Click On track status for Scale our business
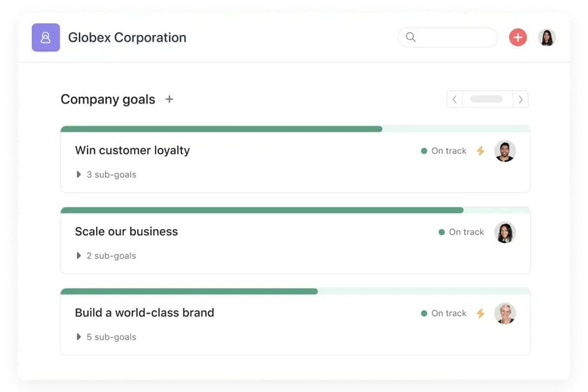588x392 pixels. 461,232
